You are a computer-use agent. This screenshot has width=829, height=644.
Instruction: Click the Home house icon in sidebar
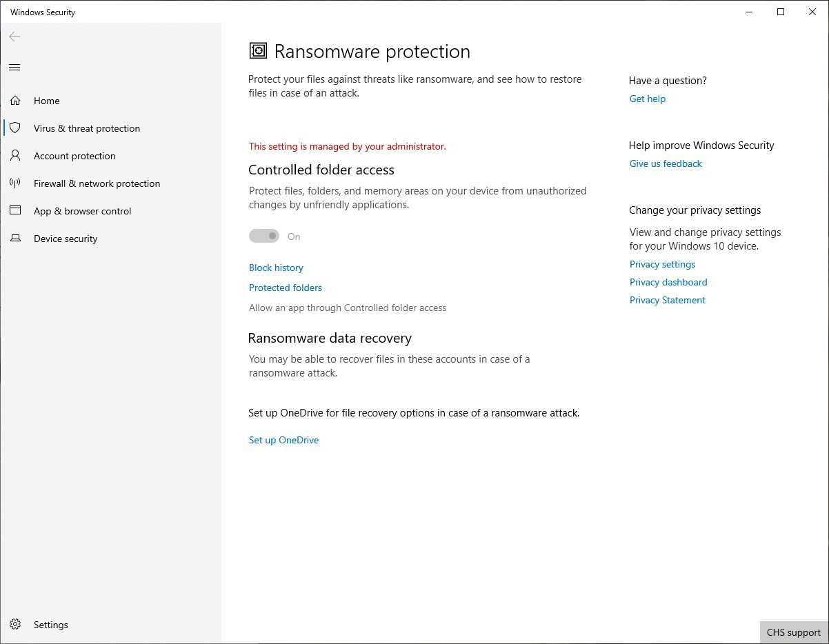pyautogui.click(x=15, y=101)
